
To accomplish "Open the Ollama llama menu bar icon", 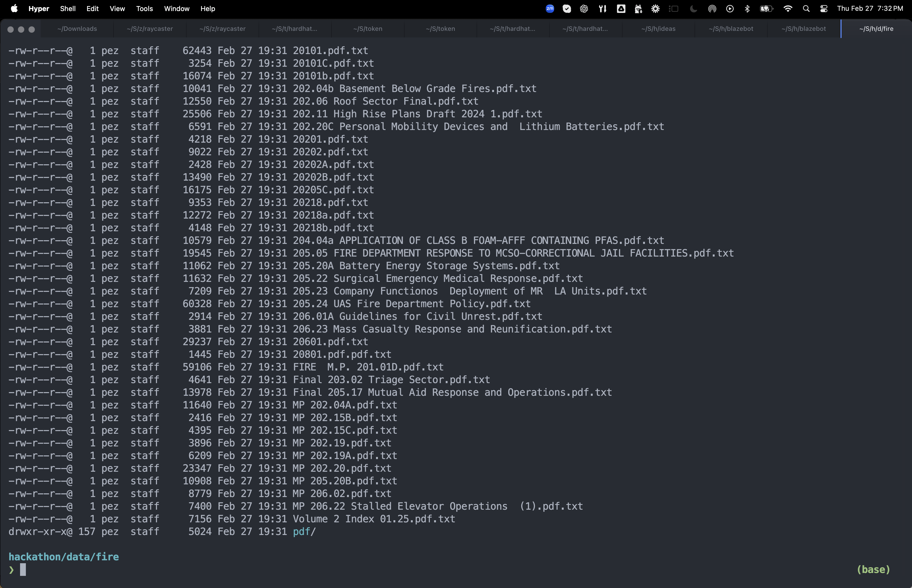I will 638,8.
